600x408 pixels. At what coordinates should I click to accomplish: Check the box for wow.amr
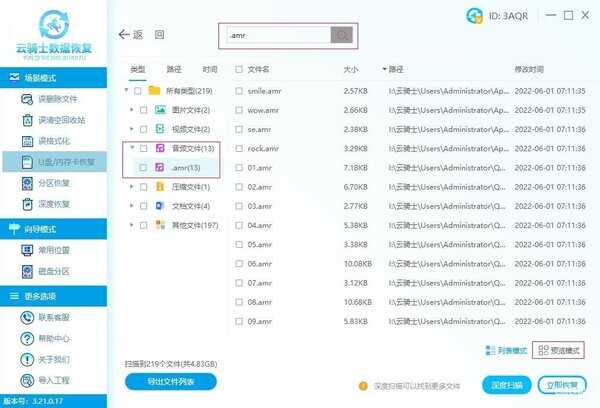[239, 110]
